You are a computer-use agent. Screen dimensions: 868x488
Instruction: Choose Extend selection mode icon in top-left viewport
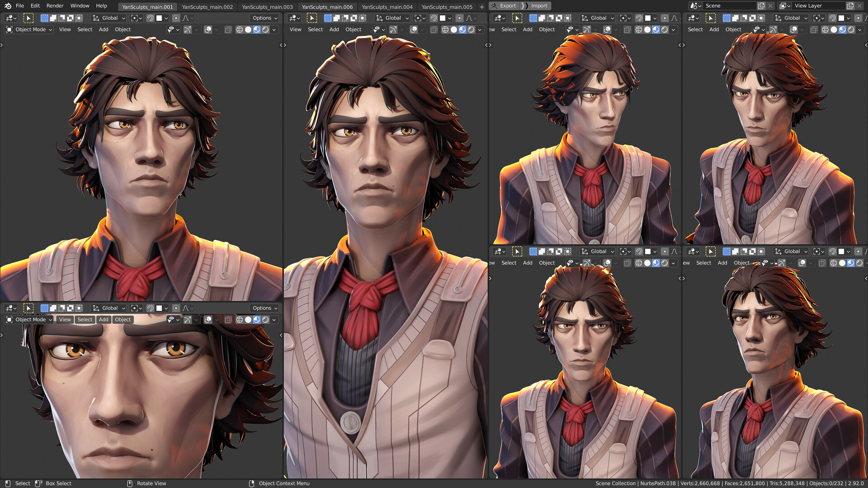point(53,18)
